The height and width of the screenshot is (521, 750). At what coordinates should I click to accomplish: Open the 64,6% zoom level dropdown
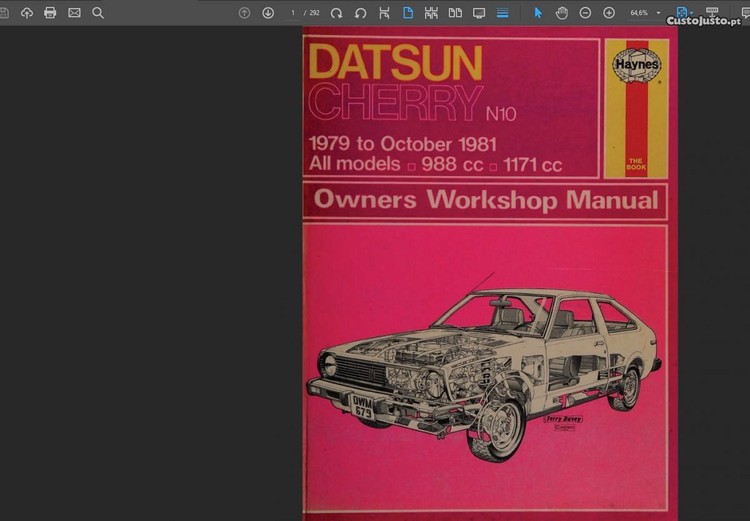point(658,13)
